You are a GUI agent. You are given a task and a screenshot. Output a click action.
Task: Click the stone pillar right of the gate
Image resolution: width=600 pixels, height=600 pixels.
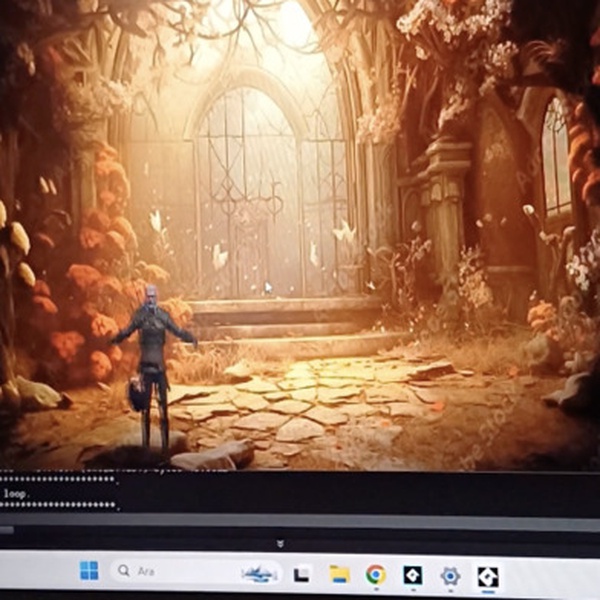444,210
